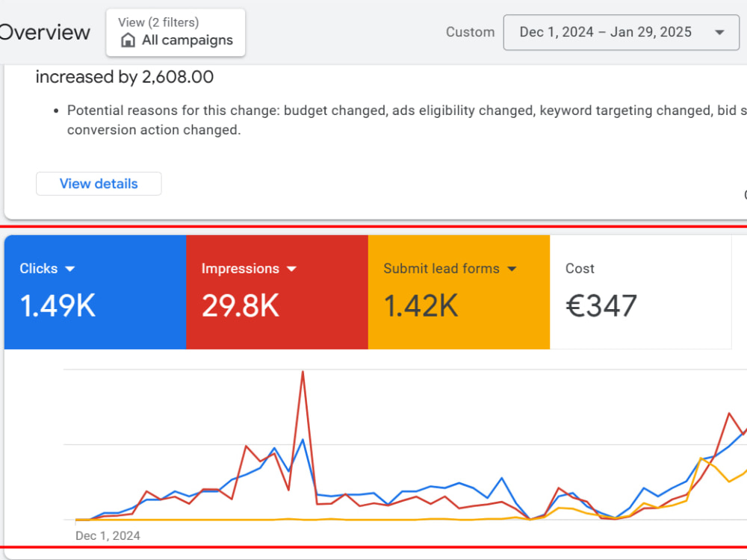
Task: Open the date range dropdown arrow
Action: (x=719, y=32)
